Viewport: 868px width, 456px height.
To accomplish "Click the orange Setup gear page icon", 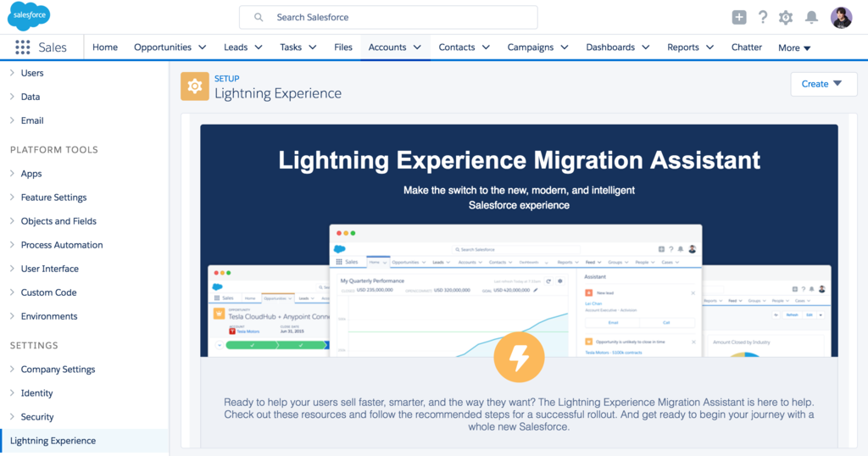I will pos(195,86).
